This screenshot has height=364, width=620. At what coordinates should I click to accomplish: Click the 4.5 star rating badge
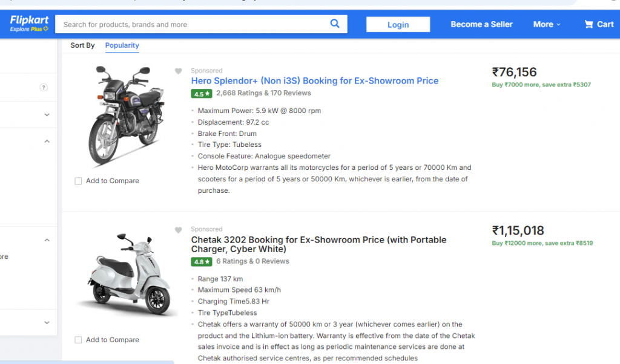tap(201, 94)
